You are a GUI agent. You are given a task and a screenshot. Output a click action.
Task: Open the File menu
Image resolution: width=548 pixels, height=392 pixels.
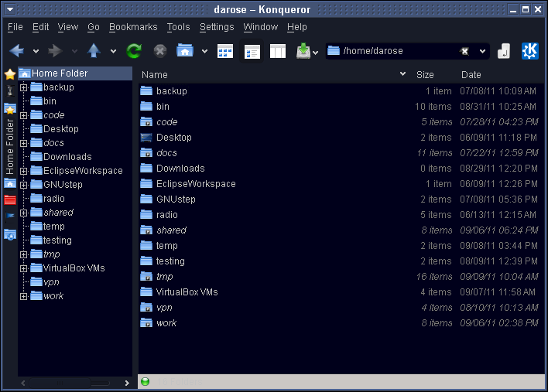(15, 27)
